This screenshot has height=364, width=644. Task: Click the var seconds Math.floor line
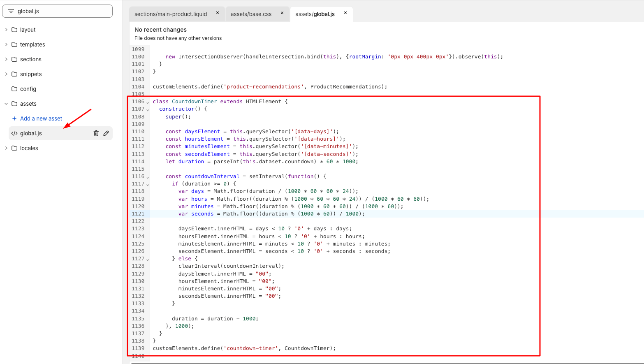[271, 214]
